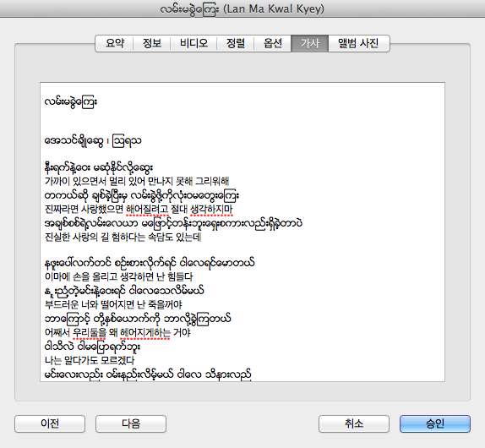Viewport: 485px width, 448px height.
Task: Click the line '부드러운 너와 떨어지면 난 죽을꺼야'
Action: tap(113, 304)
